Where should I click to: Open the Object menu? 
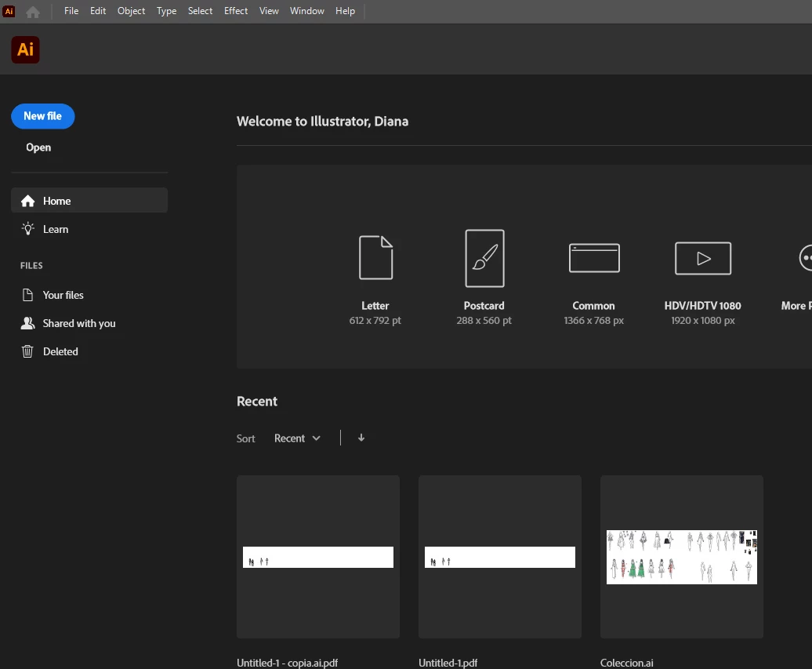131,11
